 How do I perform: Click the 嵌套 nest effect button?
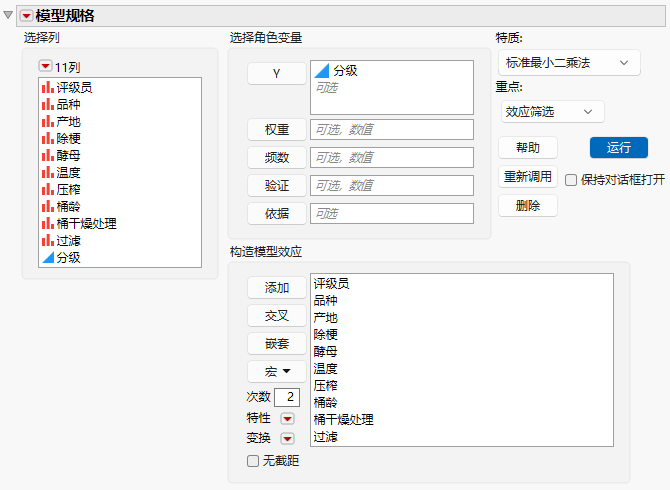point(277,343)
